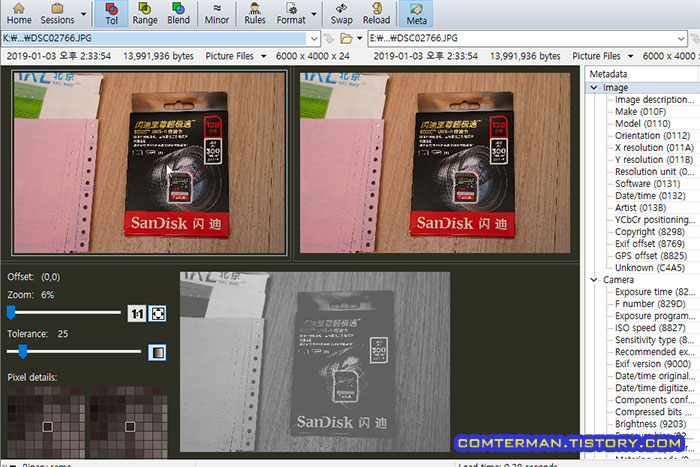Screen dimensions: 700x467
Task: Click the zoom to fit button
Action: [158, 313]
